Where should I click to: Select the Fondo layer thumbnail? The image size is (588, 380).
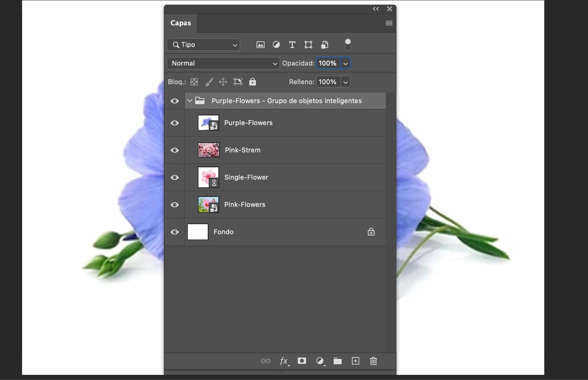click(198, 232)
